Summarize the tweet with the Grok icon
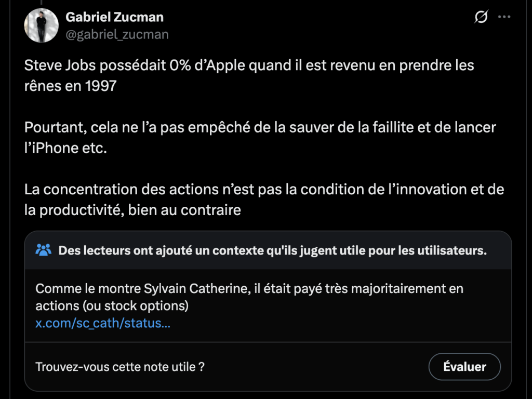Viewport: 532px width, 399px height. coord(481,17)
